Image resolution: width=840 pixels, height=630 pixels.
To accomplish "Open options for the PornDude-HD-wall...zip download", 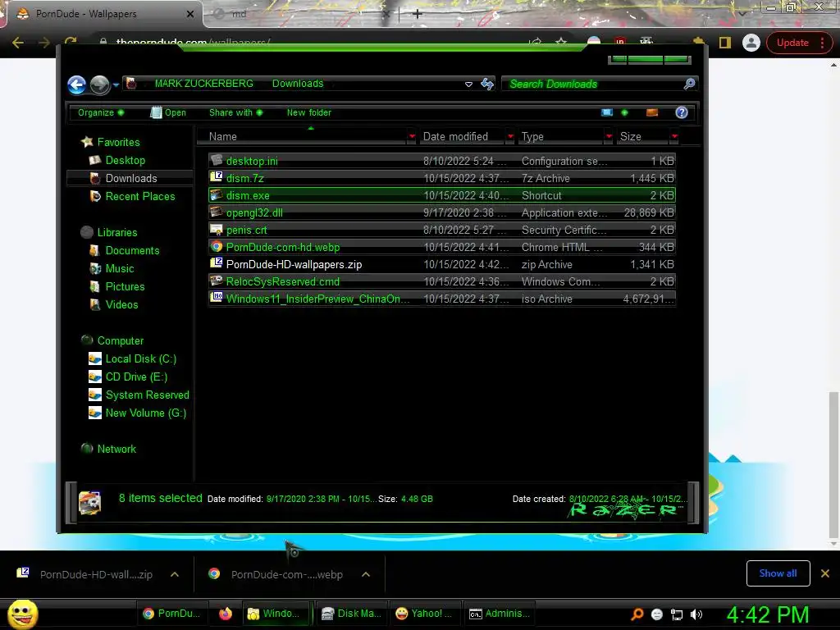I will 175,574.
